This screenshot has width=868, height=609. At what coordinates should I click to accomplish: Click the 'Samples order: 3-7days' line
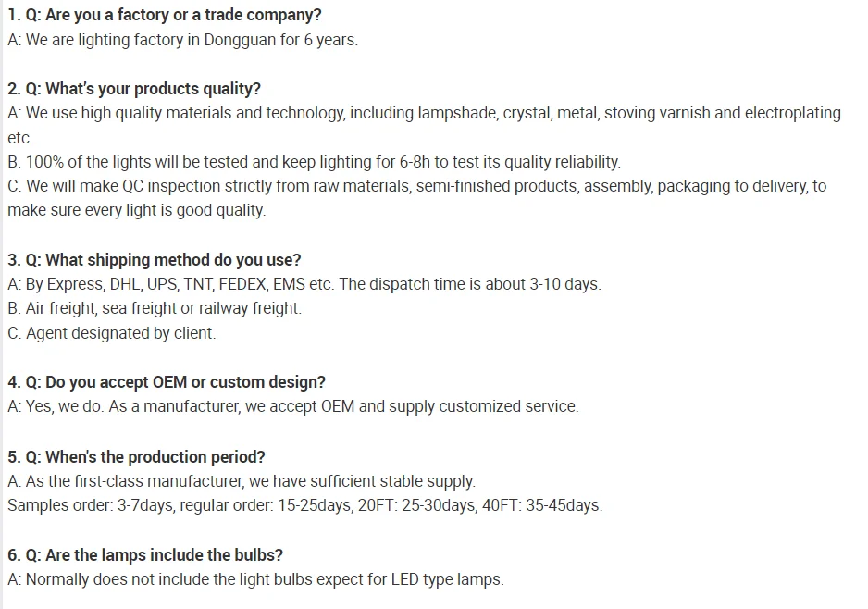[305, 505]
